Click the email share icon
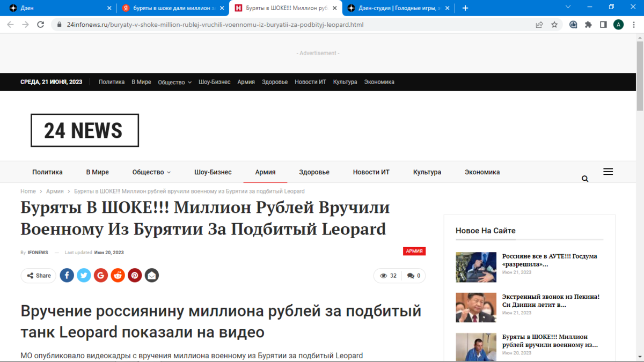Viewport: 644px width, 362px height. (x=152, y=276)
